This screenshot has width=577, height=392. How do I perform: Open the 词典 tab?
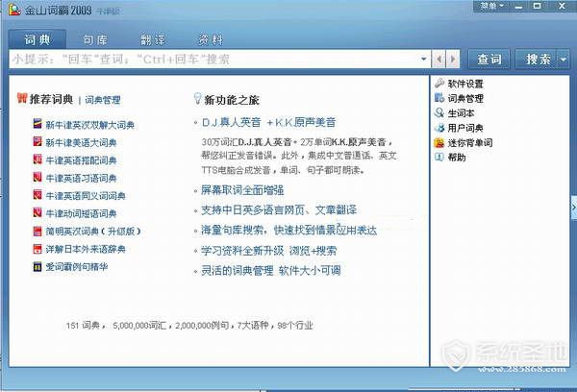tap(38, 39)
